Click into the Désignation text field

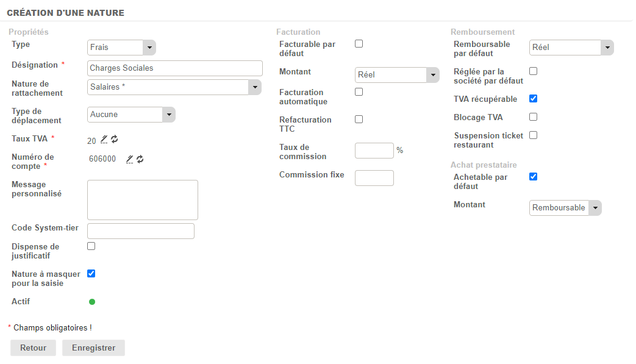[174, 68]
